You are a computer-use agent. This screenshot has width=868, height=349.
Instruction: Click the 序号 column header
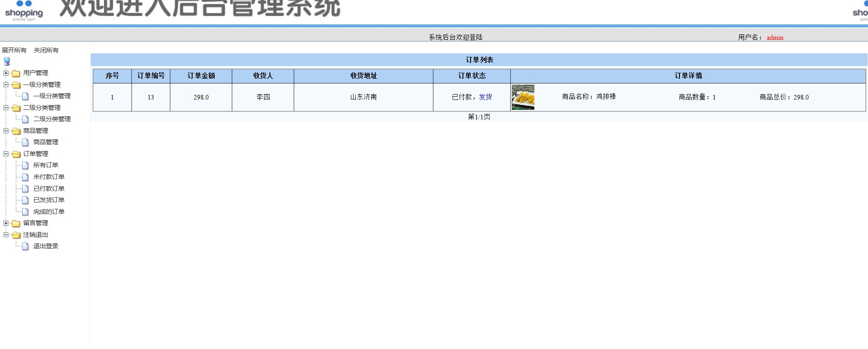(x=112, y=76)
